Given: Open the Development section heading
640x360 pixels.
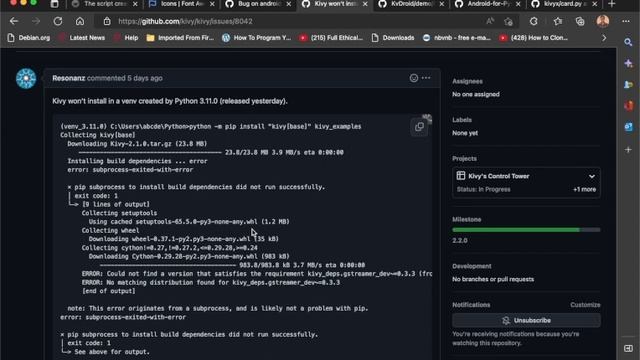Looking at the screenshot, I should (471, 266).
